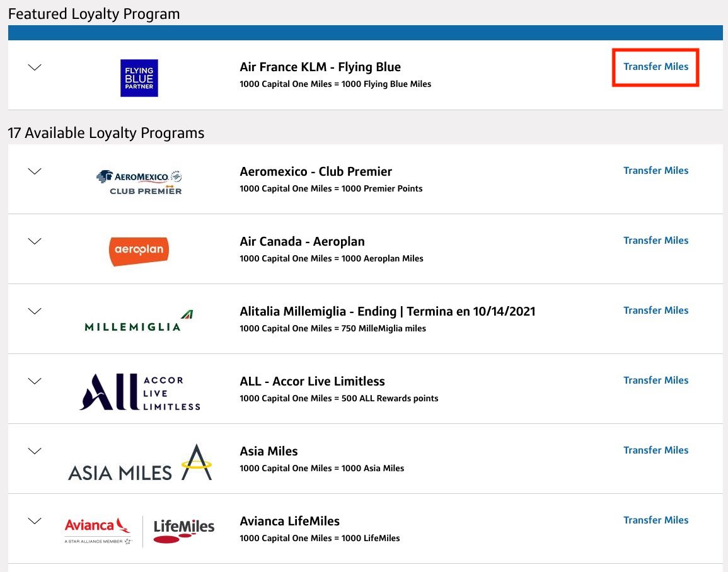Expand the ALL Accor Live Limitless chevron
Image resolution: width=728 pixels, height=572 pixels.
coord(35,381)
